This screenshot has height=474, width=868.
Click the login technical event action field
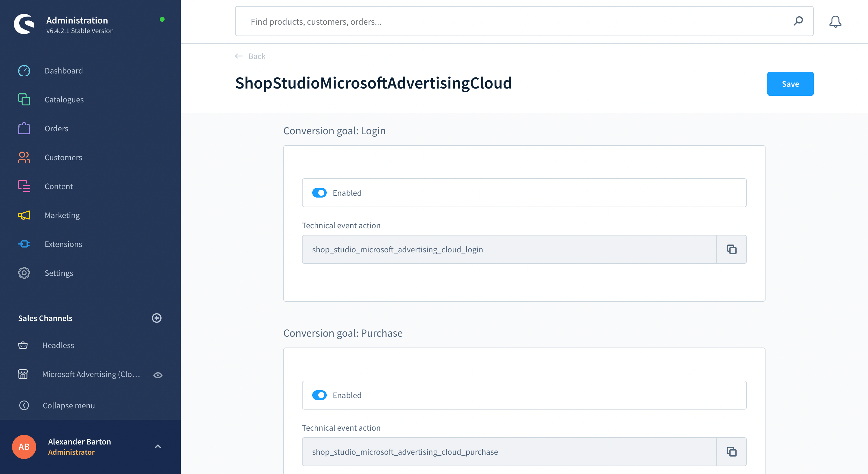(509, 249)
